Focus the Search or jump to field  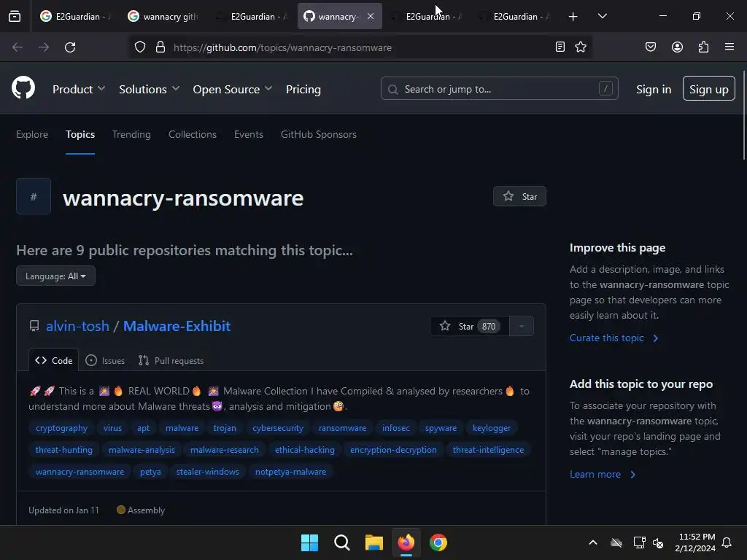(499, 88)
